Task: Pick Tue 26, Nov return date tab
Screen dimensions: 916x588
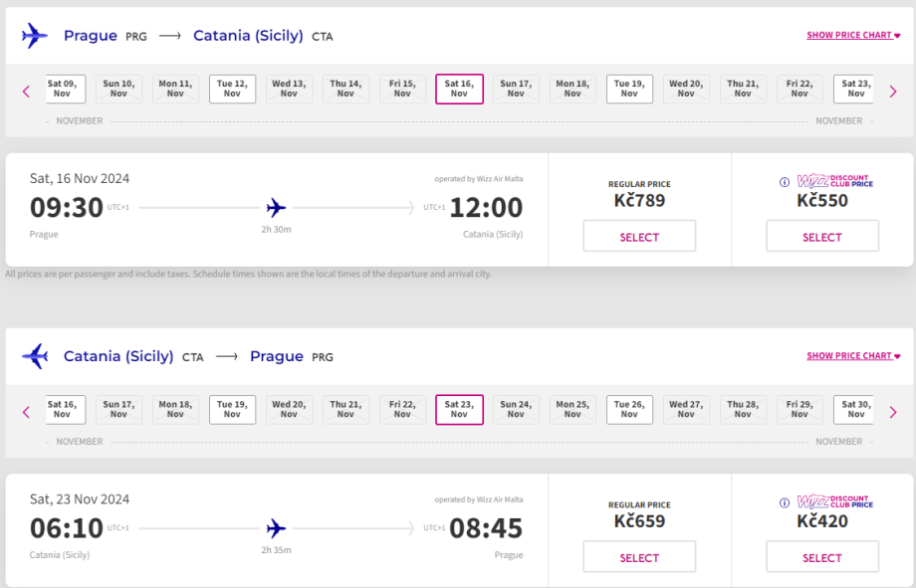Action: tap(629, 409)
